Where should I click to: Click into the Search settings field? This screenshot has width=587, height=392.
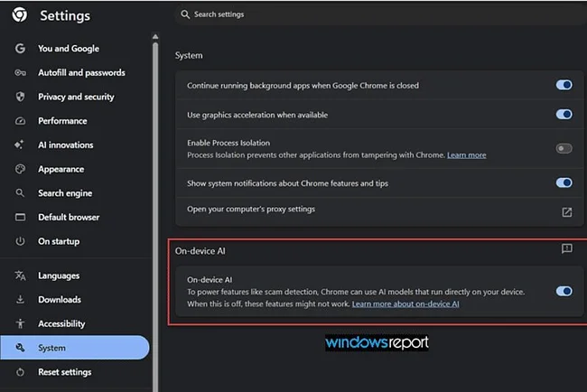[378, 14]
